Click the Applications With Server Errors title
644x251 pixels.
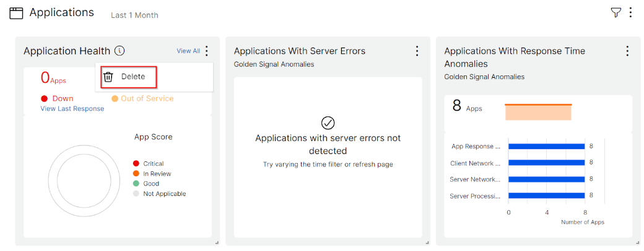click(x=300, y=51)
